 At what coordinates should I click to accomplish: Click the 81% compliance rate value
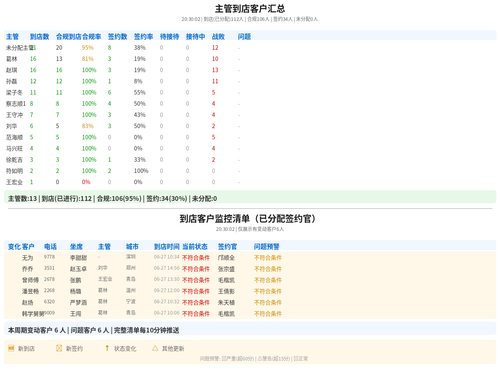click(88, 59)
